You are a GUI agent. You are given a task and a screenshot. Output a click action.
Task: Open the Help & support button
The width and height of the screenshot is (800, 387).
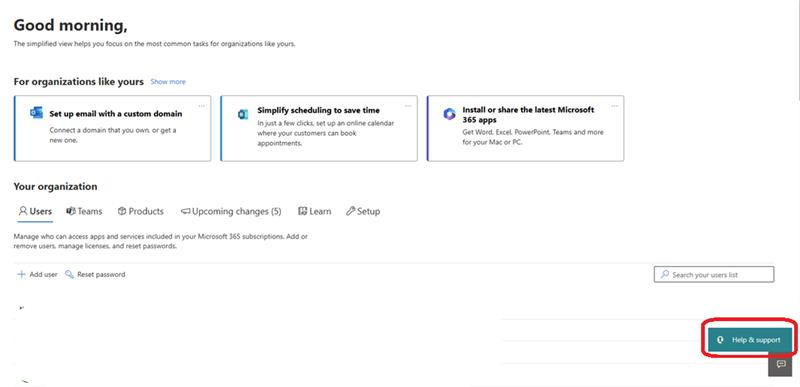pyautogui.click(x=750, y=340)
